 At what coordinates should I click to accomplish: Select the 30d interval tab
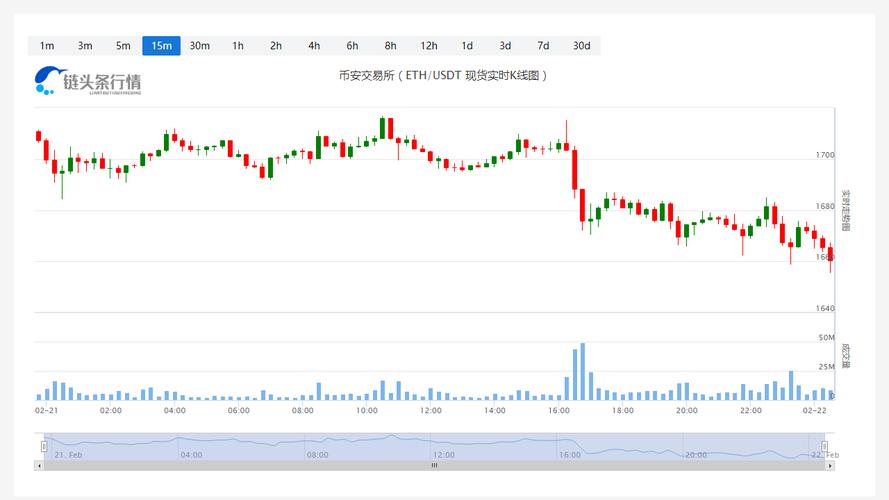click(581, 45)
